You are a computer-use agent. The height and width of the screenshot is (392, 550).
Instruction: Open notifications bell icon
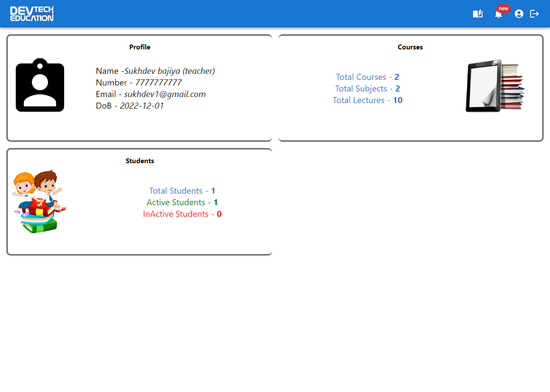[498, 14]
